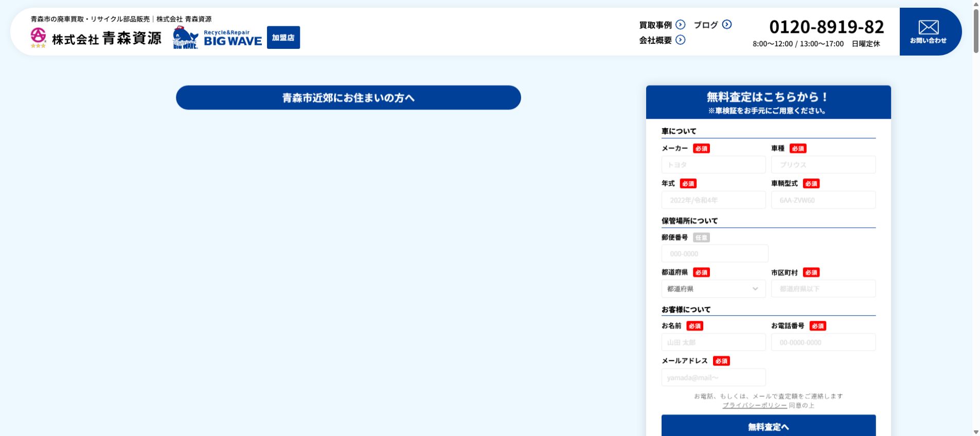Click the 青森市近郊にお住まいの方へ banner button

tap(348, 98)
